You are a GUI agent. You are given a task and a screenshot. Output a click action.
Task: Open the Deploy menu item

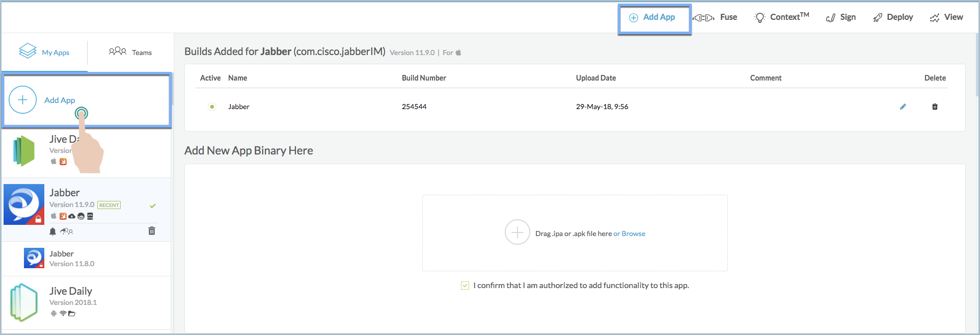coord(893,17)
